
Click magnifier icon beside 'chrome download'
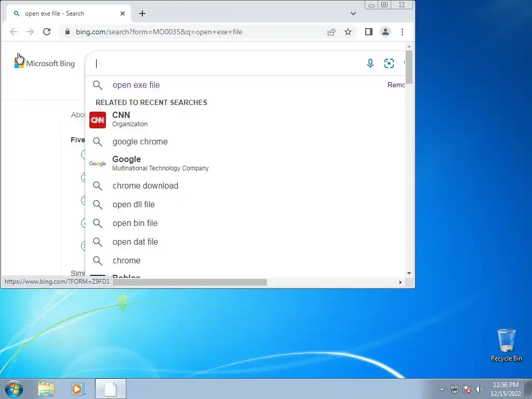click(x=98, y=186)
